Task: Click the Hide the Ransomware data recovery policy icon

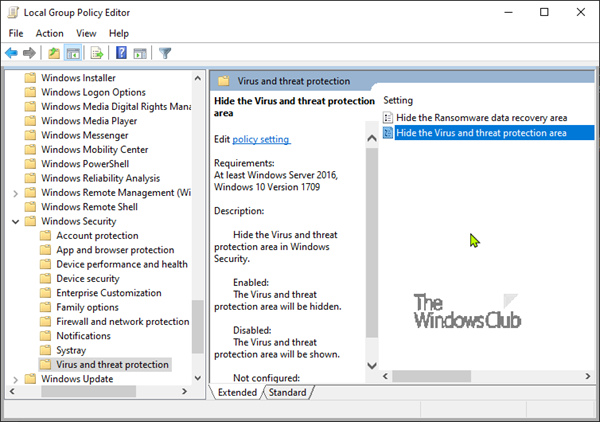Action: 388,117
